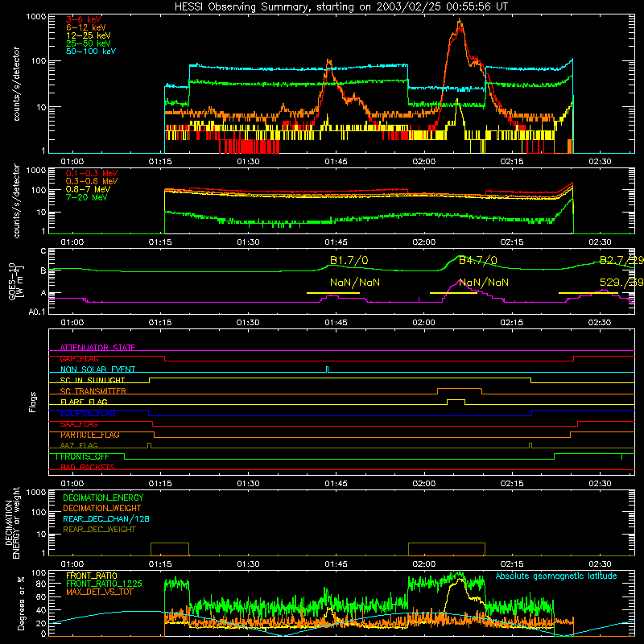Screen dimensions: 644x644
Task: Select the 6-12 keV legend label
Action: pyautogui.click(x=86, y=27)
